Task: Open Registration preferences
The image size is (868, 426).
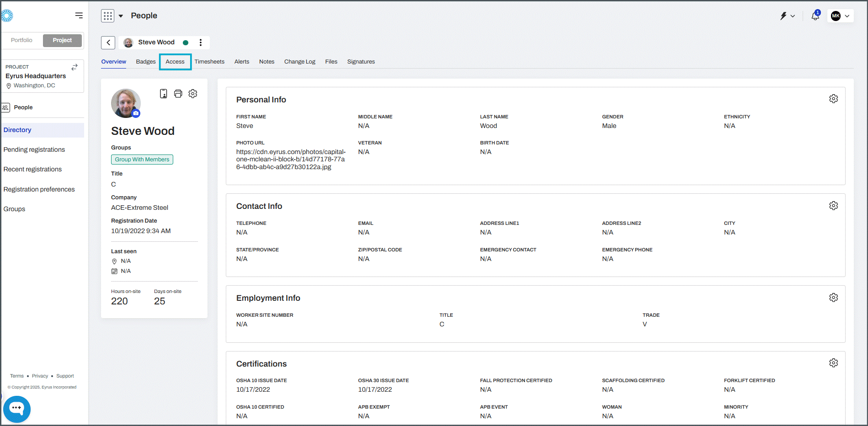Action: 39,189
